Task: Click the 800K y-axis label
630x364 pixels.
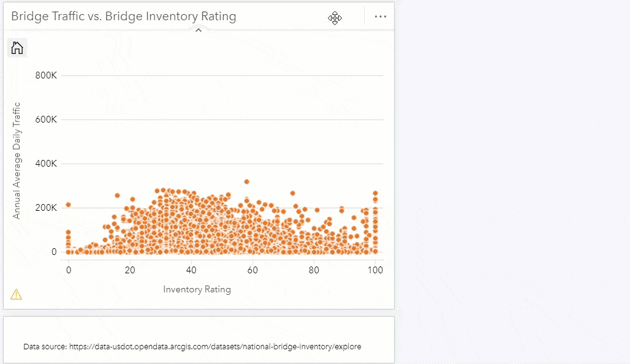Action: click(46, 76)
